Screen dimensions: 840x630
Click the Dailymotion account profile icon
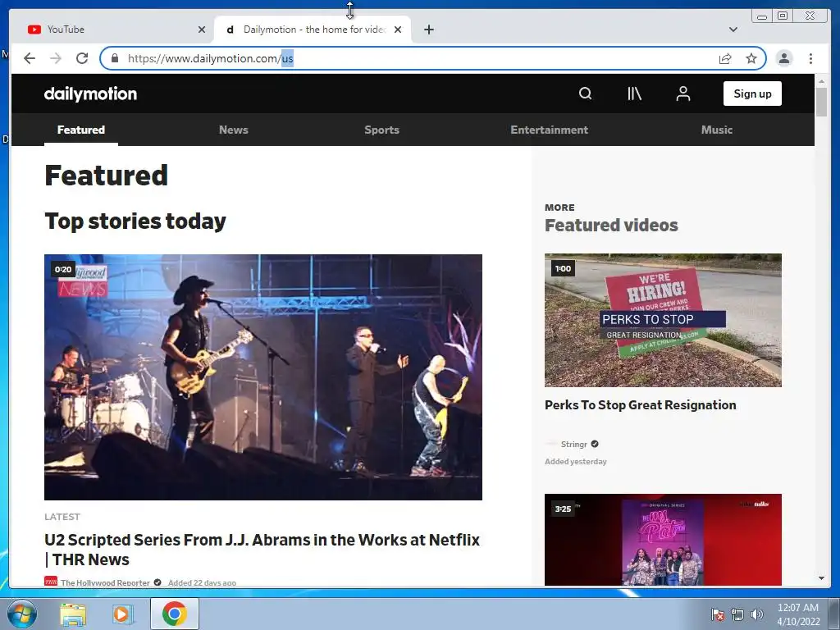[x=683, y=94]
